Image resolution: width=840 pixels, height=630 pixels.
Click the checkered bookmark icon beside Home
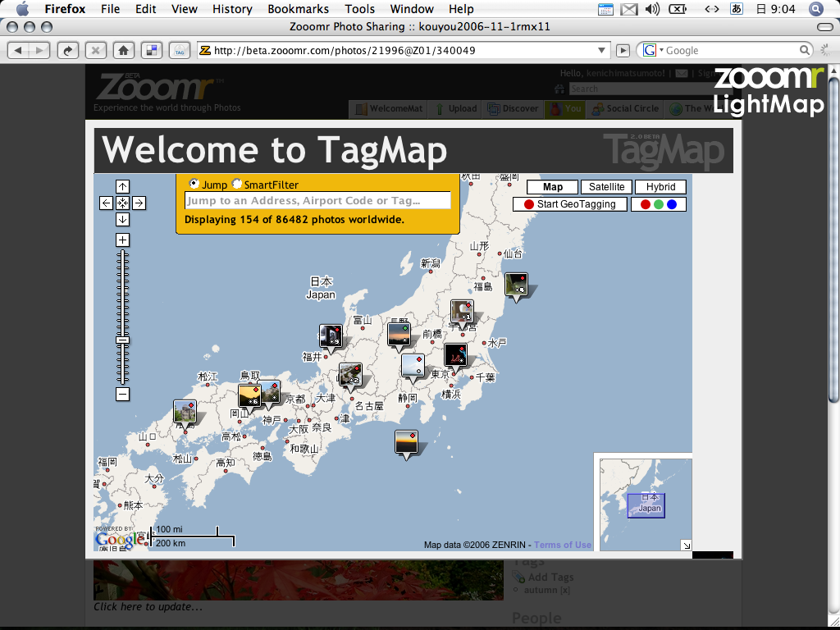[x=152, y=50]
